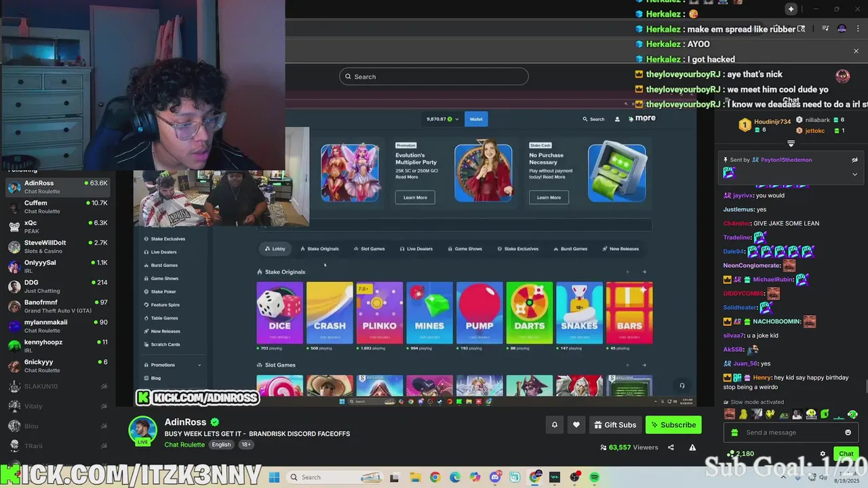Click next arrow in Slot Games row
The image size is (868, 488).
[644, 365]
